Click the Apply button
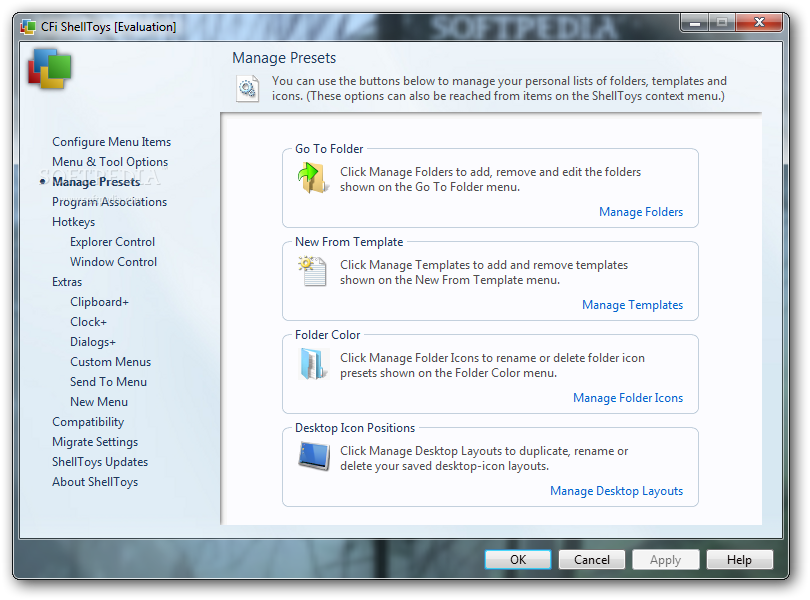Viewport: 810px width, 600px height. (x=665, y=560)
